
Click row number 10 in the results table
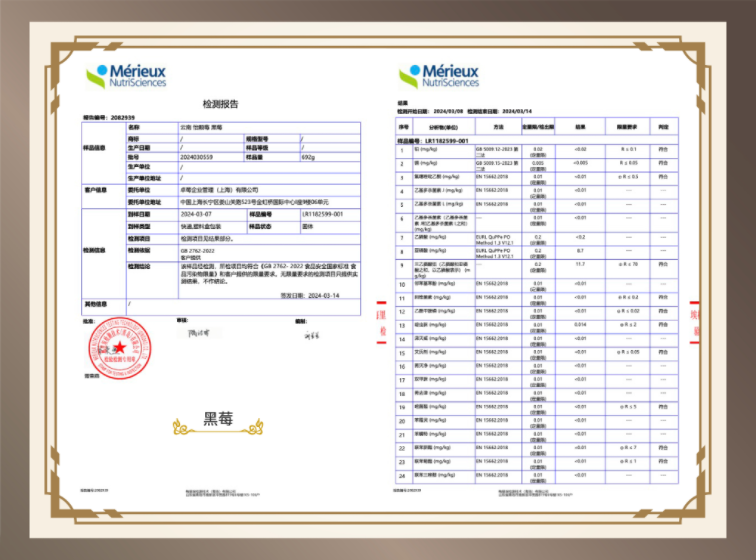pos(402,285)
